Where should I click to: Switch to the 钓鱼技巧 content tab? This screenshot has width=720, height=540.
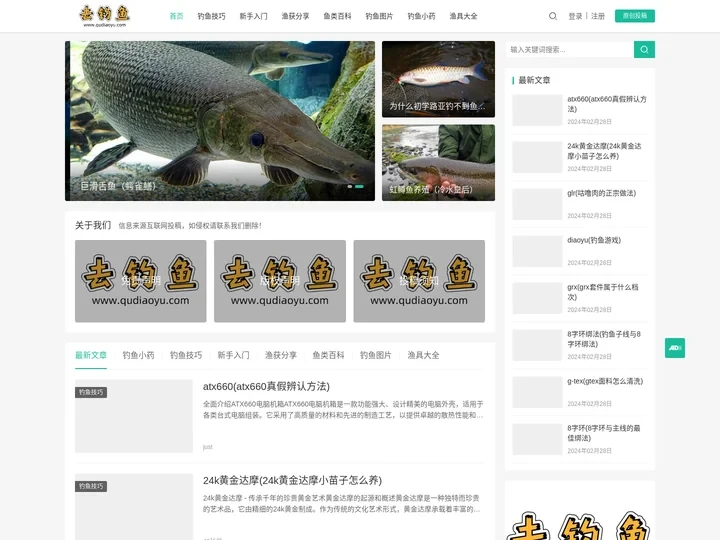tap(186, 355)
